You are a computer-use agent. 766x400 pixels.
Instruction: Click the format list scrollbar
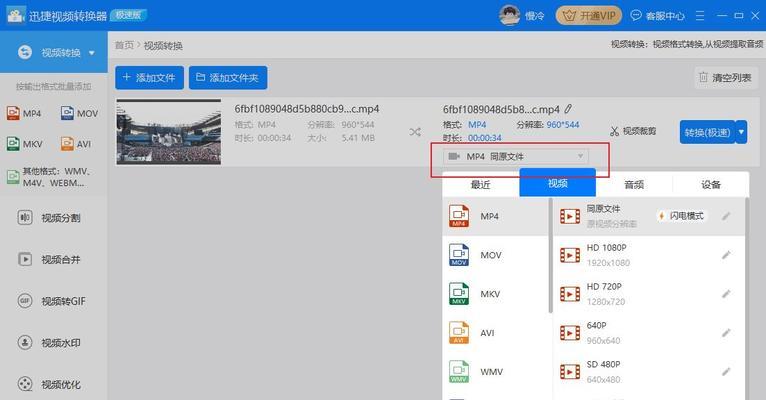[551, 255]
